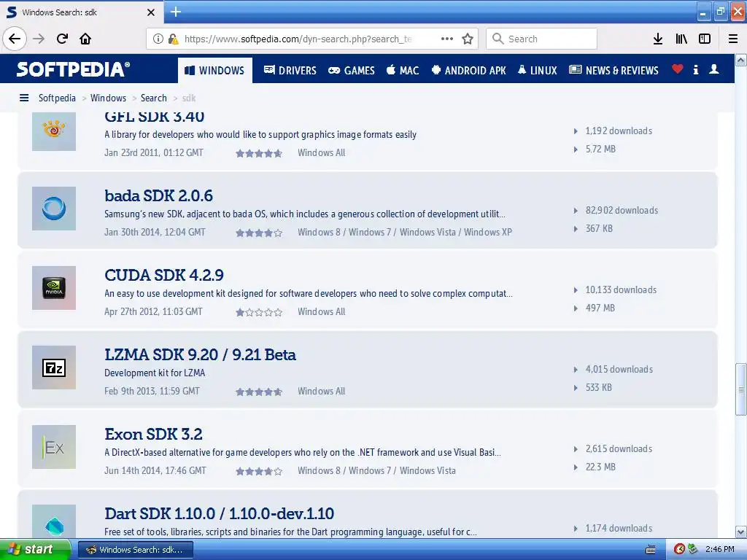
Task: Open the Exon SDK 3.2 link
Action: 153,435
